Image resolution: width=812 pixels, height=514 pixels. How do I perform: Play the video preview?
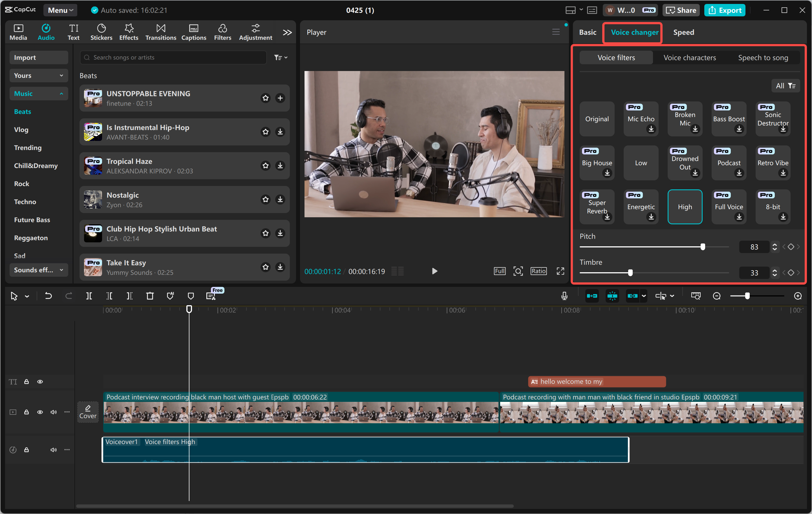pos(434,271)
